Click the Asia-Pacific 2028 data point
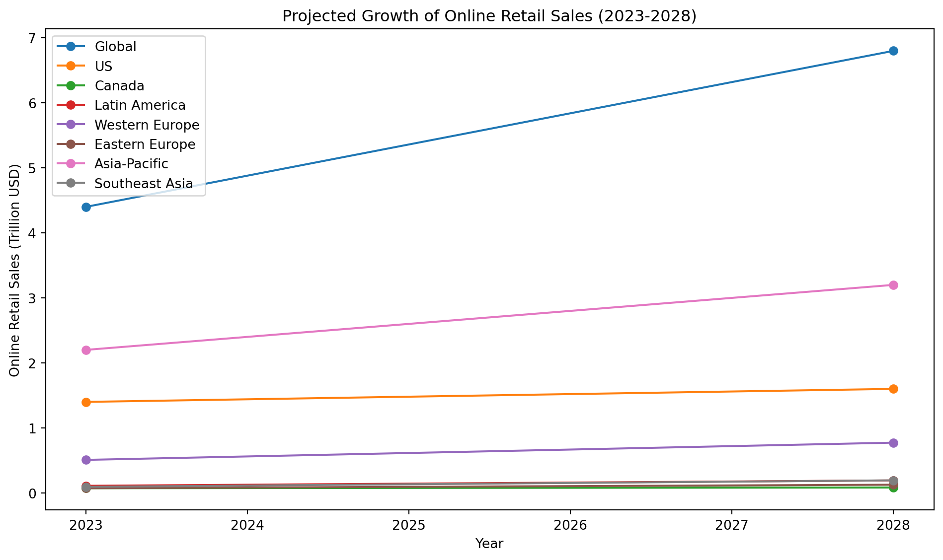The image size is (943, 560). (x=893, y=285)
